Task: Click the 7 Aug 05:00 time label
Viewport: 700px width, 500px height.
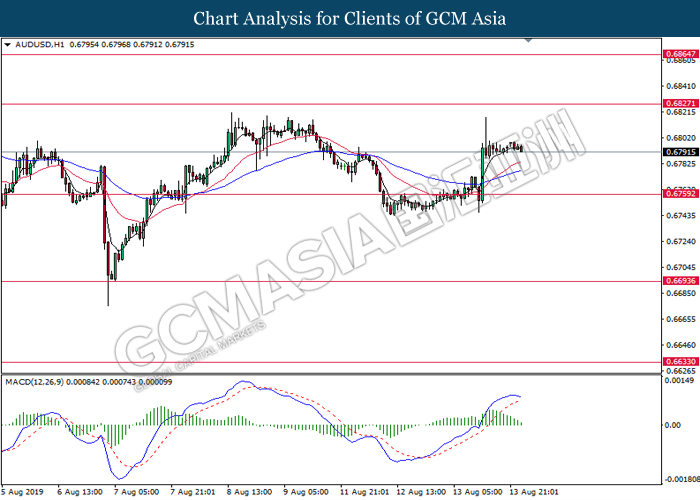Action: (x=137, y=492)
